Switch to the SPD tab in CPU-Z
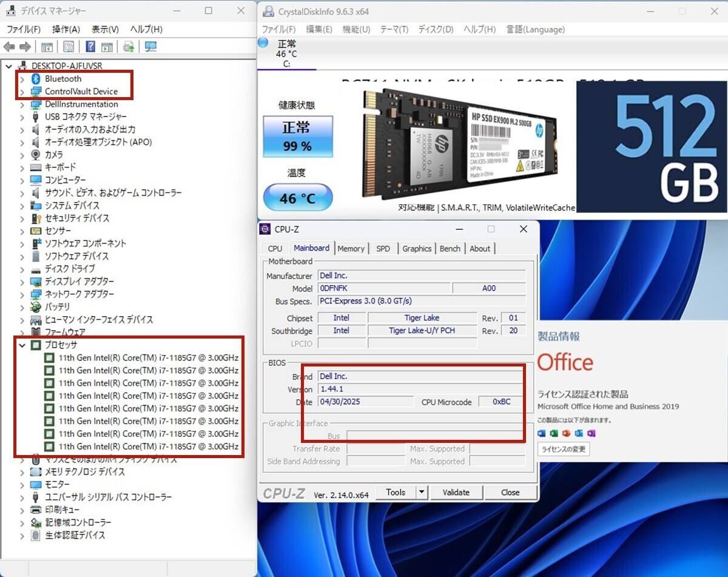This screenshot has height=577, width=728. (383, 249)
